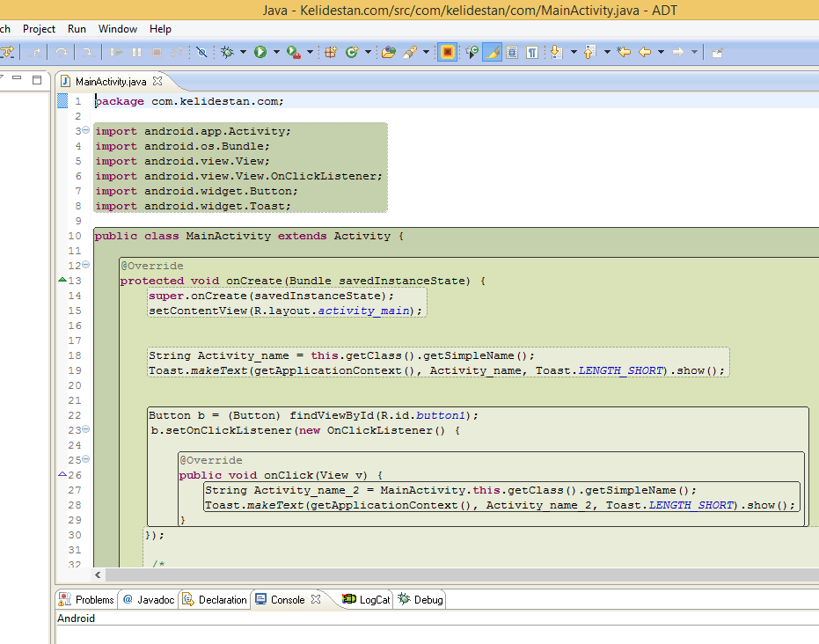The image size is (819, 644).
Task: Click the override marker at line 13
Action: (x=62, y=280)
